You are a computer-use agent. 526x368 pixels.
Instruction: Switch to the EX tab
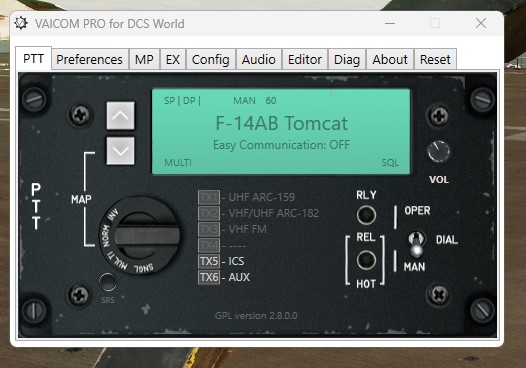173,59
